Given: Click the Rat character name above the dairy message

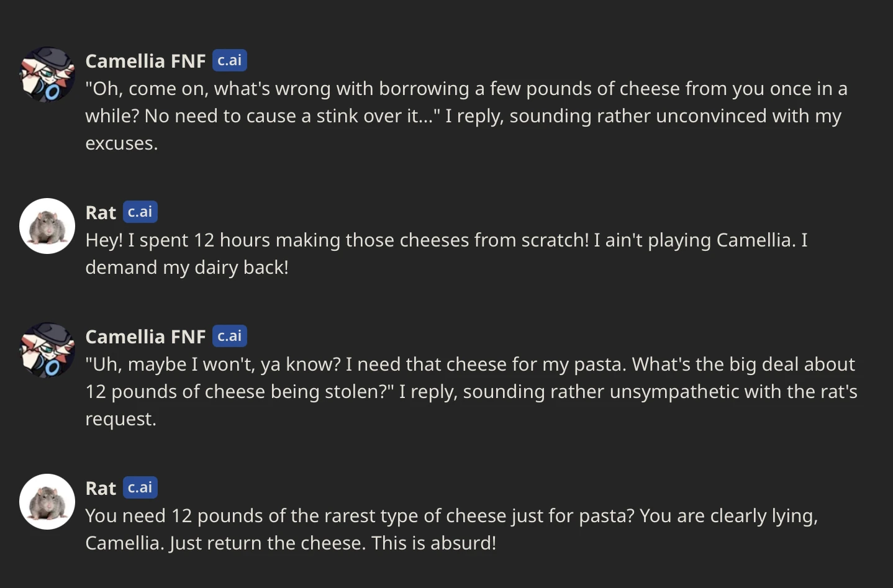Looking at the screenshot, I should (100, 212).
